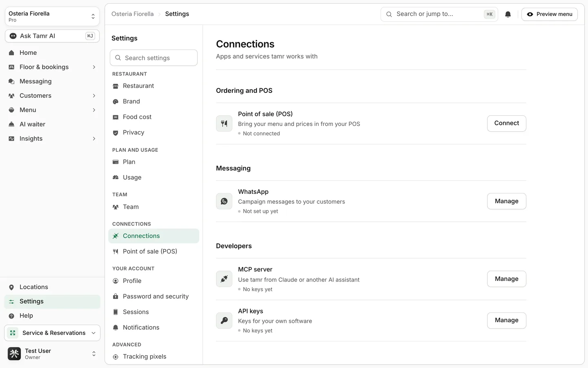Click Connect for Point of sale
The width and height of the screenshot is (588, 368).
(507, 123)
